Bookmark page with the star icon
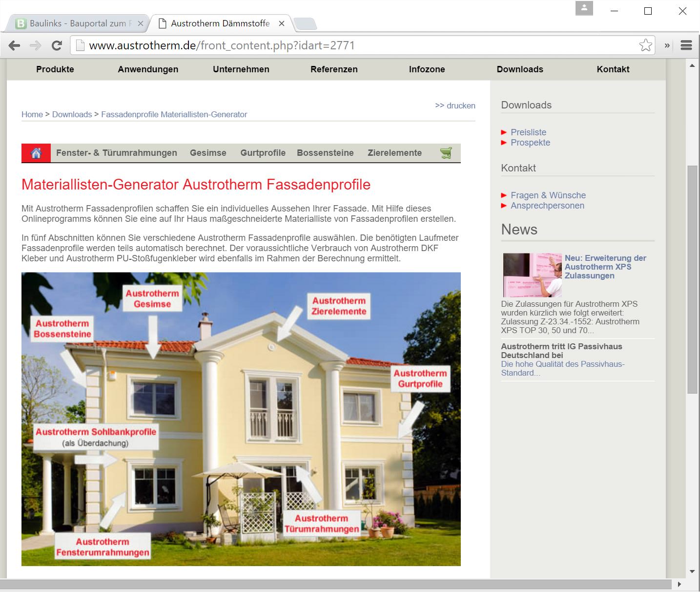Viewport: 700px width, 592px height. point(645,45)
